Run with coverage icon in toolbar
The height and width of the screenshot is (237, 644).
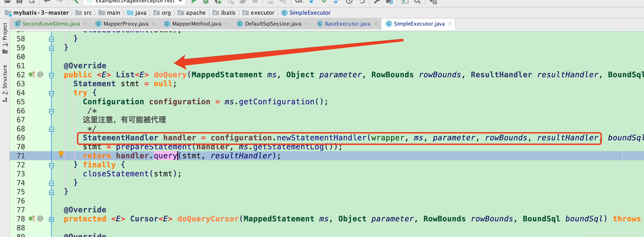[x=218, y=1]
